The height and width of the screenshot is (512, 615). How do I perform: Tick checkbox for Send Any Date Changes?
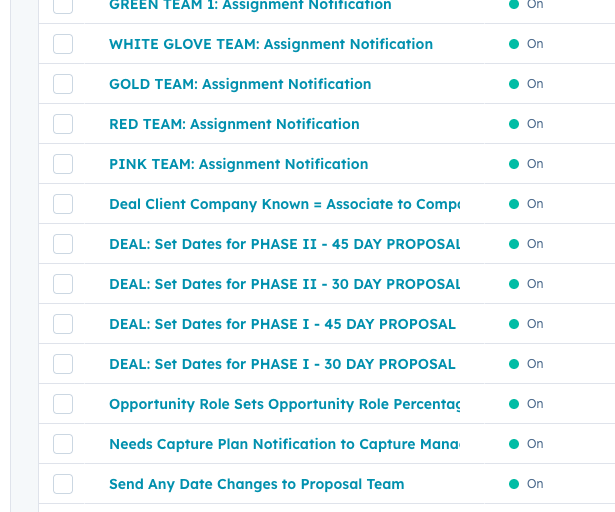coord(63,484)
